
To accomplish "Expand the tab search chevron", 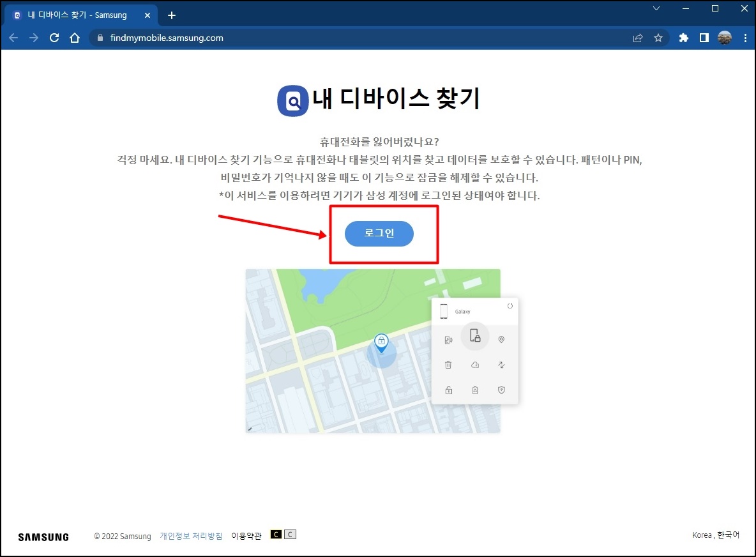I will [656, 9].
